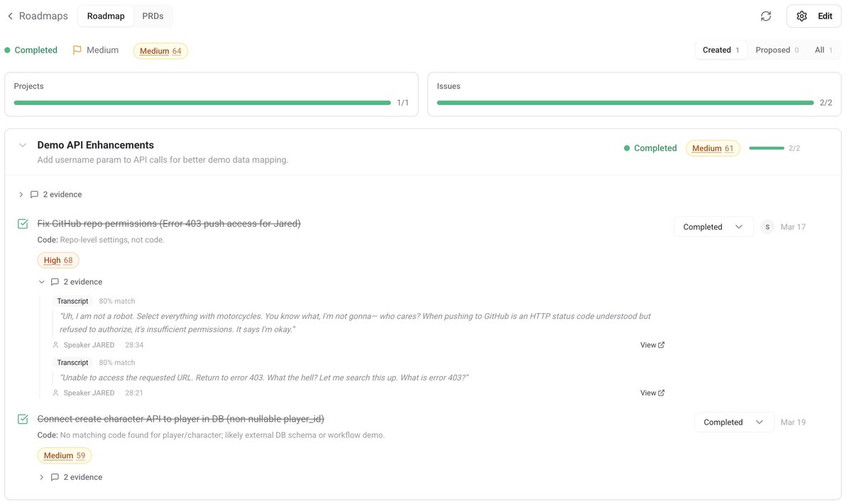Collapse the Demo API Enhancements project
The height and width of the screenshot is (504, 852).
point(22,145)
